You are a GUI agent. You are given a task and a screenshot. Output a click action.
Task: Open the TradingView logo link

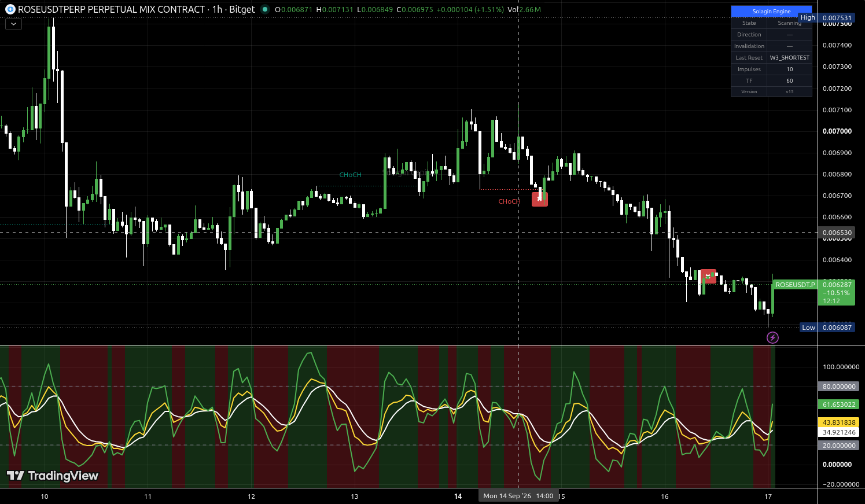point(53,476)
